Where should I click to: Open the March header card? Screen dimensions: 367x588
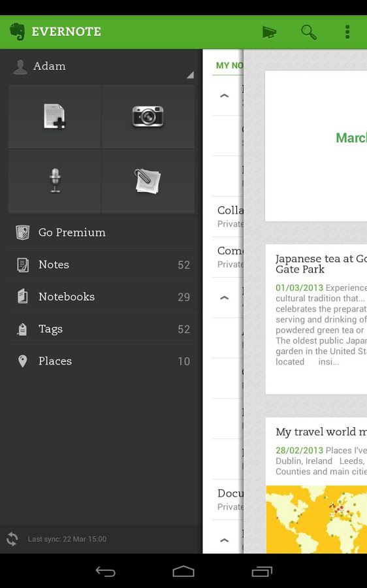coord(316,146)
